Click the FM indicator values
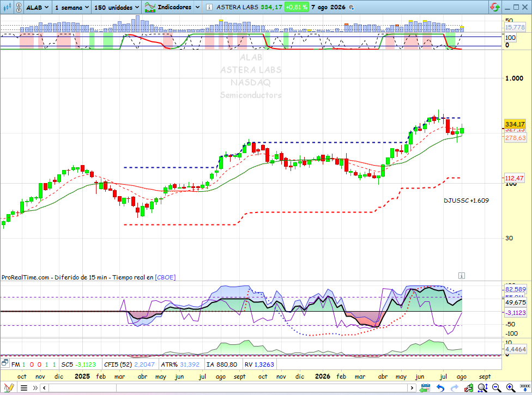This screenshot has width=532, height=395. coord(34,364)
